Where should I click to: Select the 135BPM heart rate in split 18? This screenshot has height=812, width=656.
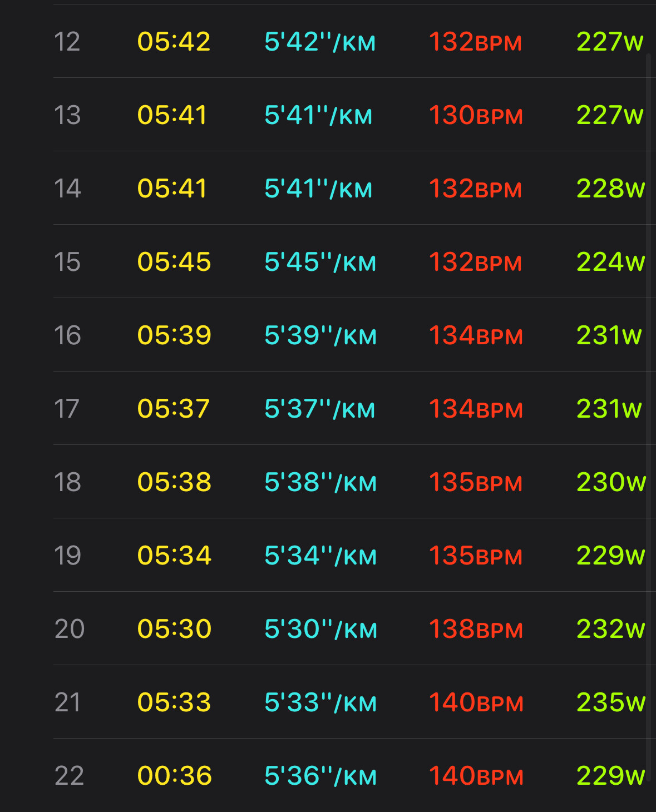(x=475, y=482)
